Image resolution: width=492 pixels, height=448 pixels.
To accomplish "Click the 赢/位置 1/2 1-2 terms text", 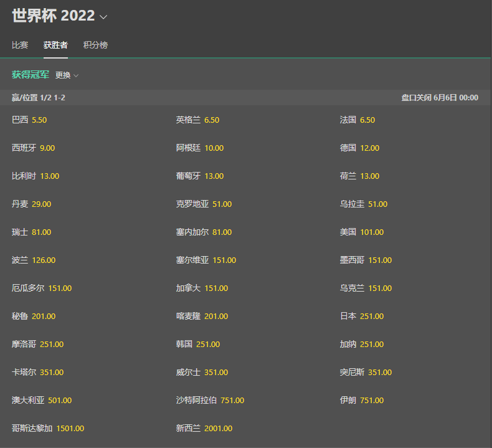I will [38, 98].
